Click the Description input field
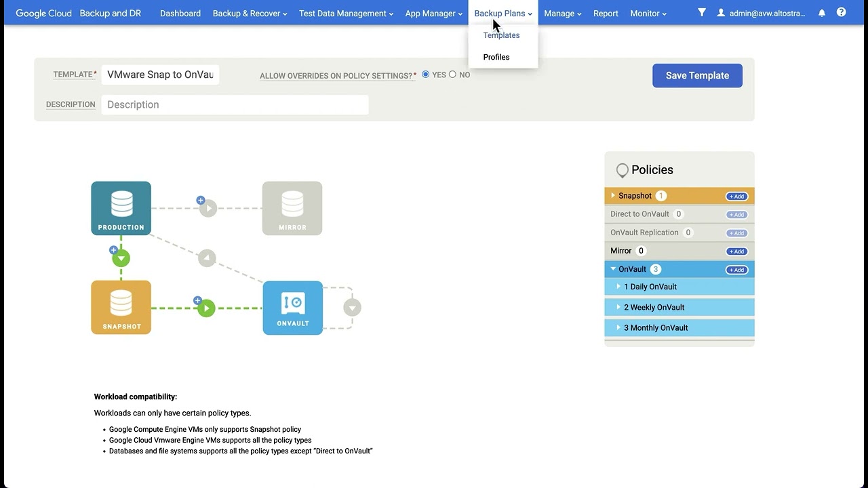Viewport: 868px width, 488px height. point(235,104)
